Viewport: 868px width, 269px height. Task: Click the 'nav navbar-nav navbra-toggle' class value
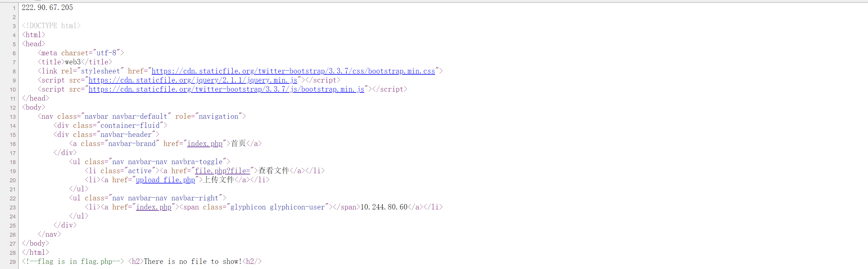tap(167, 162)
